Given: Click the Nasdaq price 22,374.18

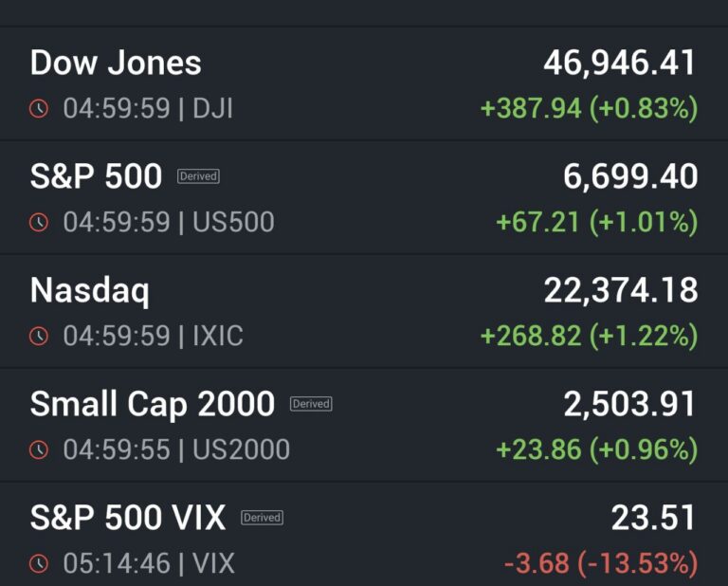Looking at the screenshot, I should click(x=620, y=291).
